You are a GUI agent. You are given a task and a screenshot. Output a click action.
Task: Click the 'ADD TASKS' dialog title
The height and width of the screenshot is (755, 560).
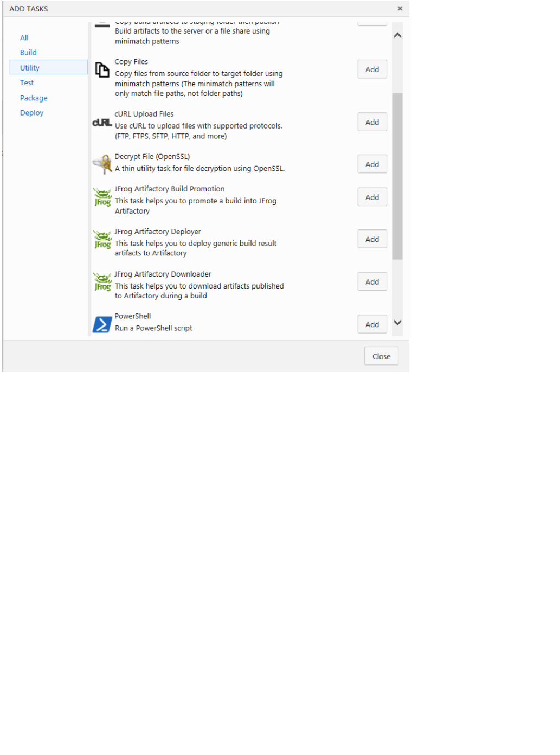point(29,9)
